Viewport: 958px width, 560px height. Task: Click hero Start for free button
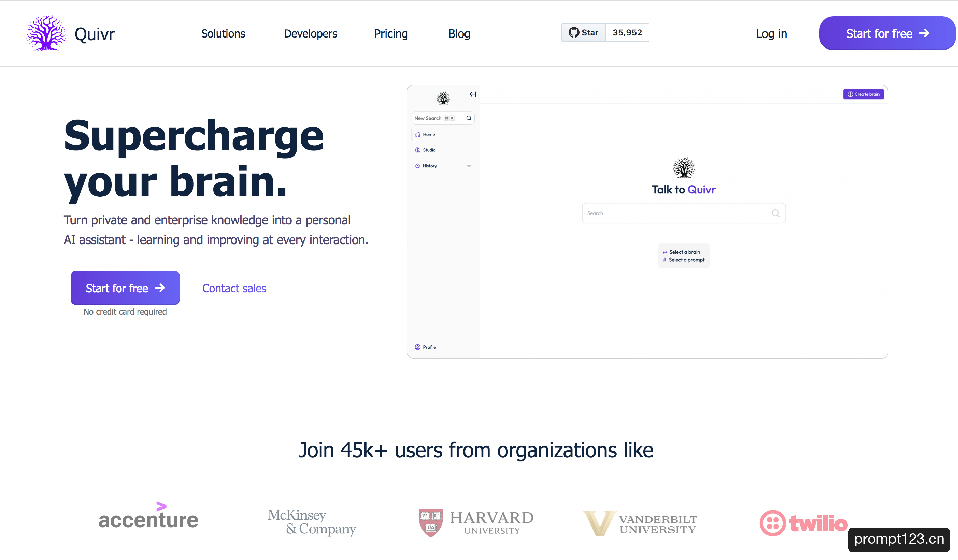coord(125,288)
